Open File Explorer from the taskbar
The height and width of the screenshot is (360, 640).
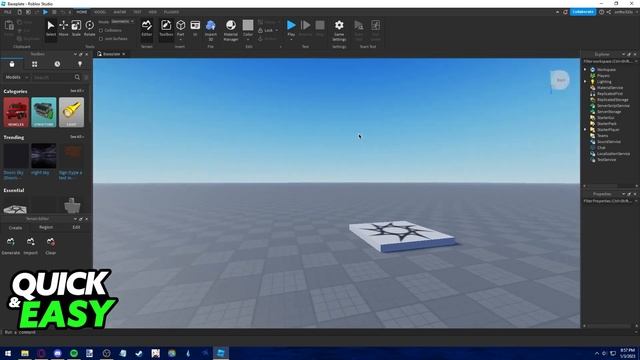coord(25,353)
